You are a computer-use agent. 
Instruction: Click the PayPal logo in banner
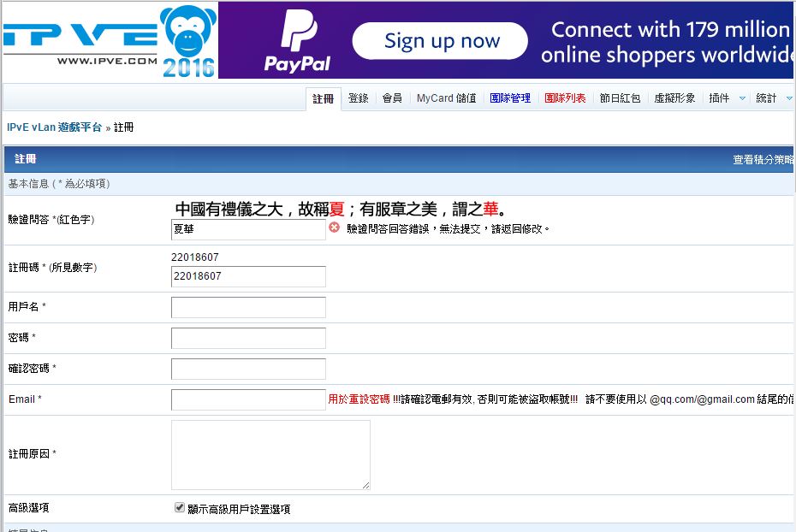coord(298,40)
